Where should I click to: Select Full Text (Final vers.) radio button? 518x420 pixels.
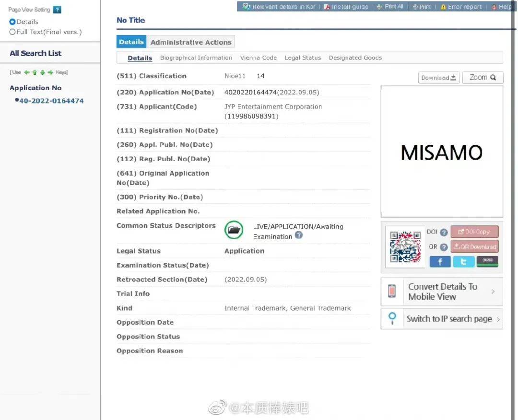[12, 32]
